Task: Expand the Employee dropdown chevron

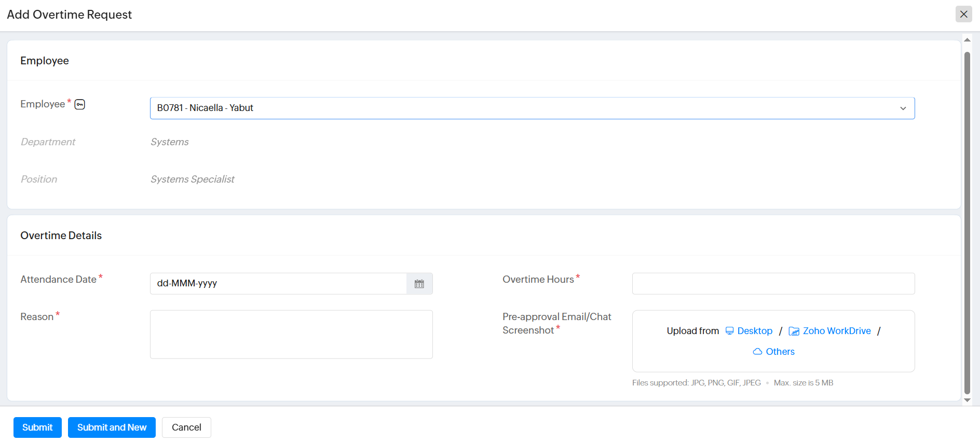Action: [x=903, y=108]
